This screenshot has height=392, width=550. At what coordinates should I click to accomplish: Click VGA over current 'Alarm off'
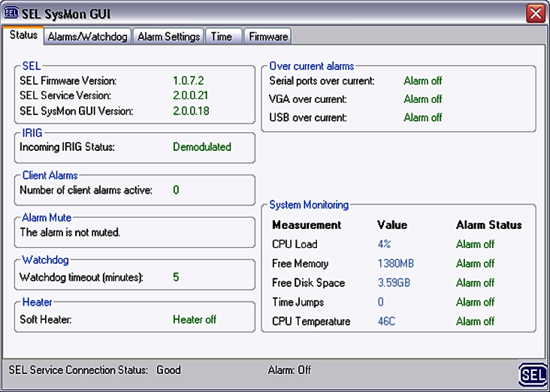click(423, 99)
